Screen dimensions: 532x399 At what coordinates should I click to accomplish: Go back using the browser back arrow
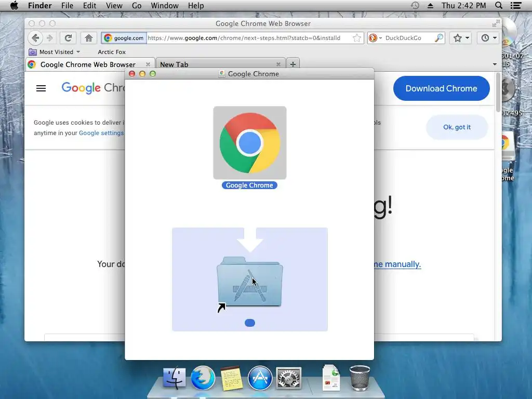[x=35, y=38]
